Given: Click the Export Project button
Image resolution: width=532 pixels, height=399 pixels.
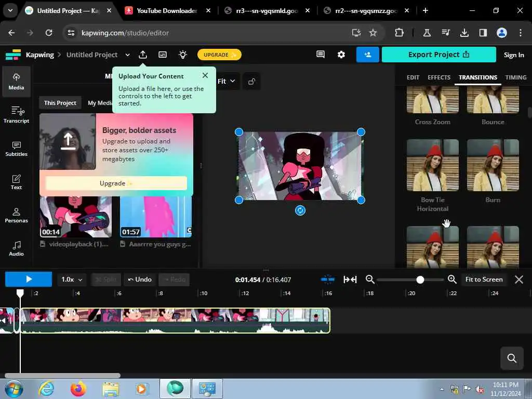Looking at the screenshot, I should 438,55.
